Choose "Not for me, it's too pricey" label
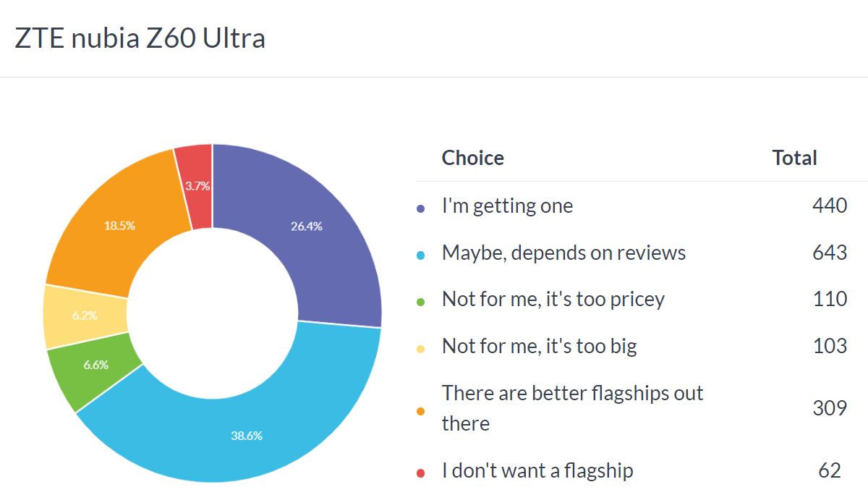This screenshot has width=868, height=495. (x=553, y=299)
